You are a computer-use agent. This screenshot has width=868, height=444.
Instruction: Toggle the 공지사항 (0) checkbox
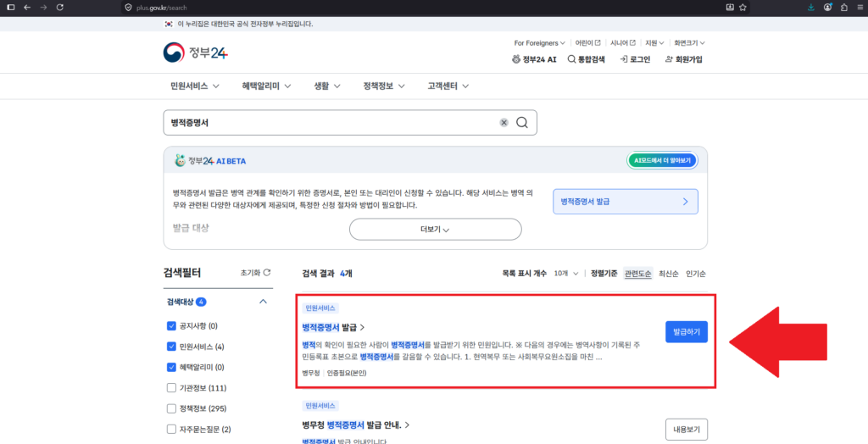(x=171, y=325)
